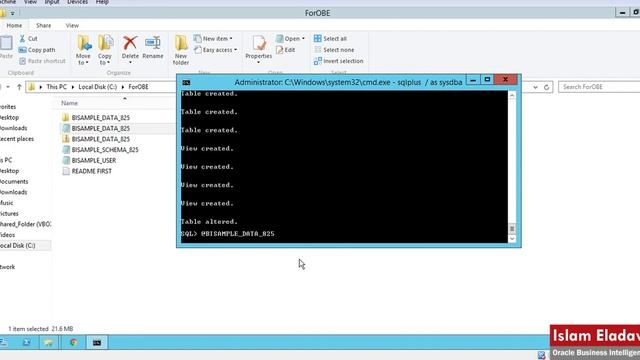The width and height of the screenshot is (640, 360).
Task: Open Recent places in the navigation pane
Action: pos(17,139)
